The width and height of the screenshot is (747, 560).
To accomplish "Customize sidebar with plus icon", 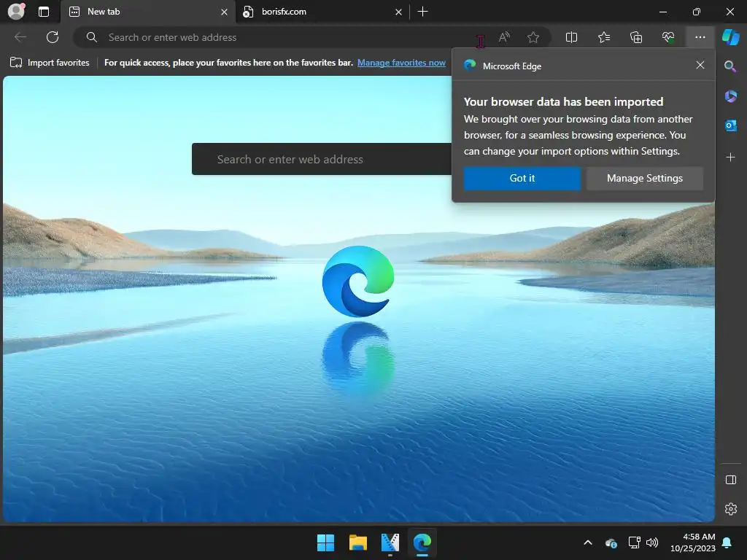I will [x=730, y=157].
